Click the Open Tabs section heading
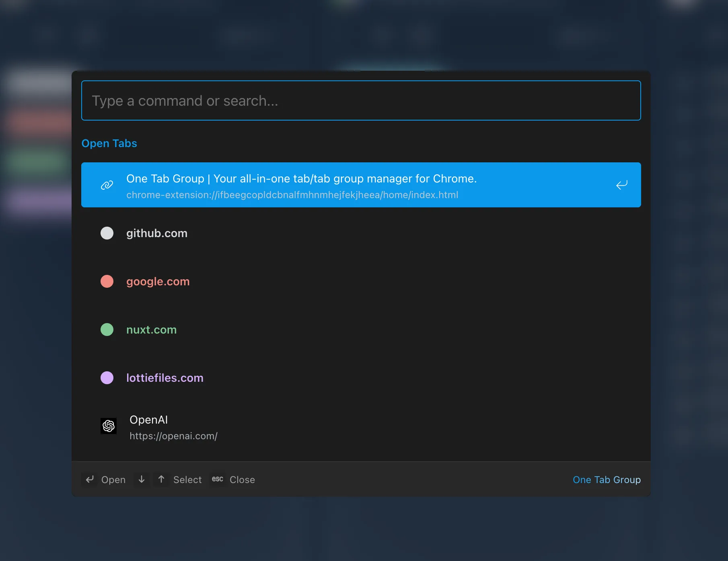The image size is (728, 561). [109, 143]
